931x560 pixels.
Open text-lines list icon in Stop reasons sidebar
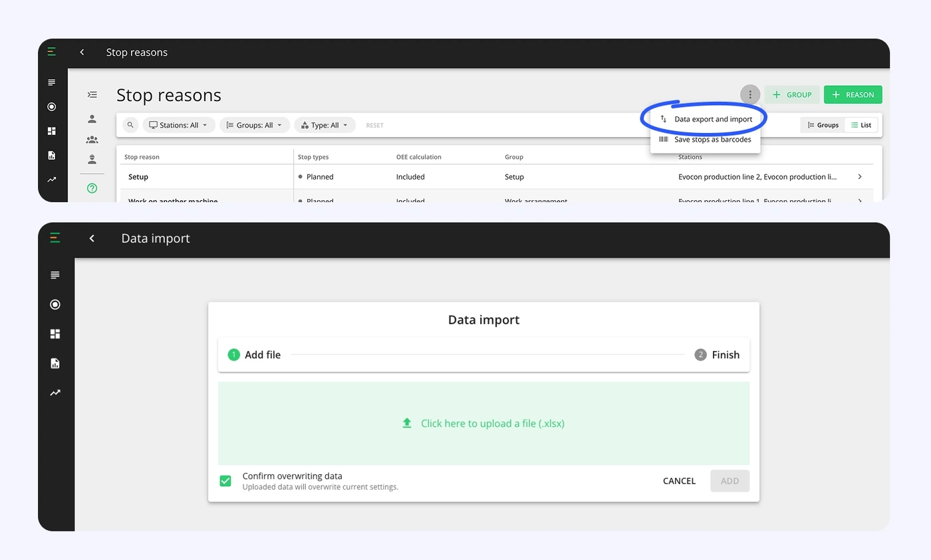(x=52, y=82)
